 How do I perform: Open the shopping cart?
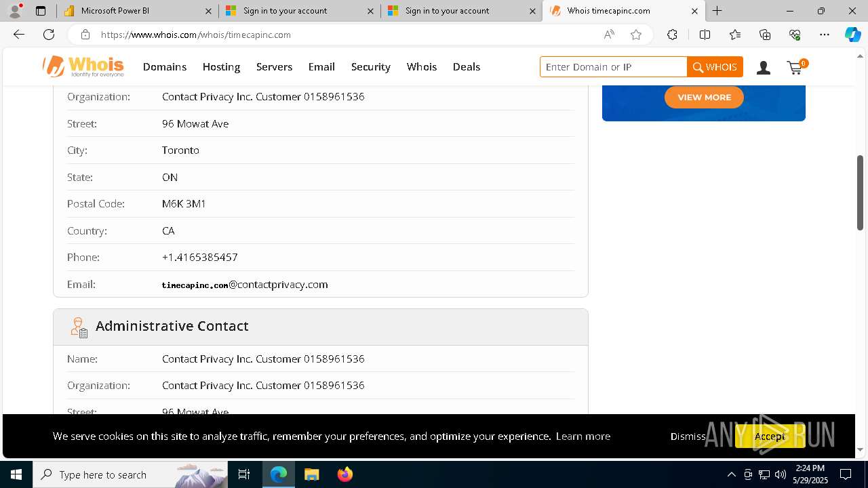tap(796, 66)
